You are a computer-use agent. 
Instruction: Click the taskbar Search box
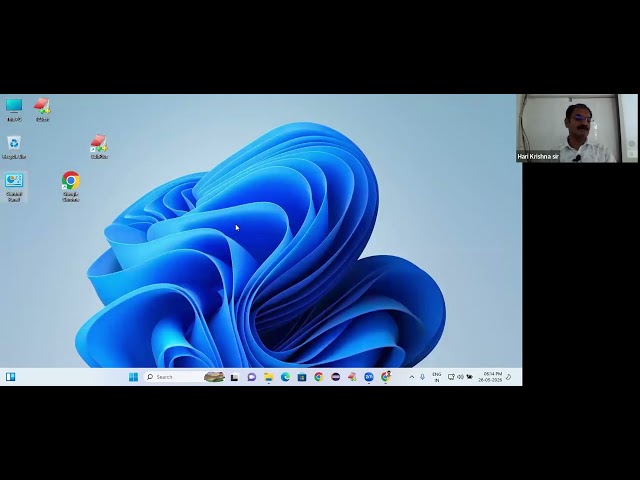184,377
